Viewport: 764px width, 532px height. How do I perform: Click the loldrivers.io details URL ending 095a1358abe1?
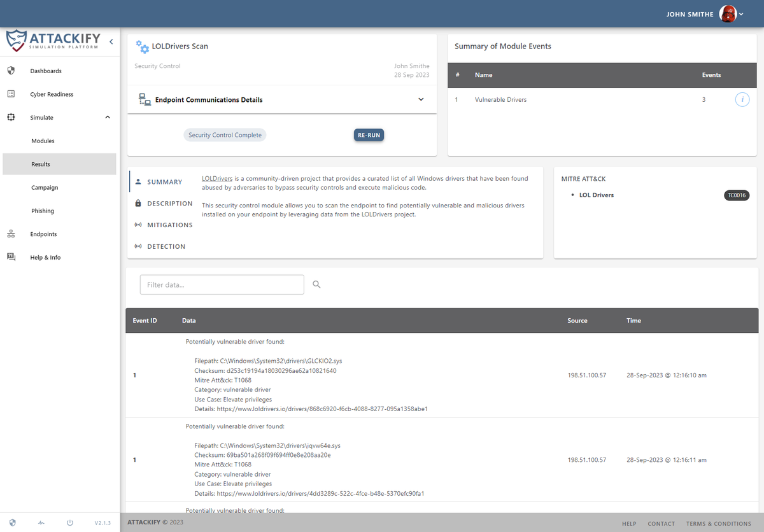[322, 409]
